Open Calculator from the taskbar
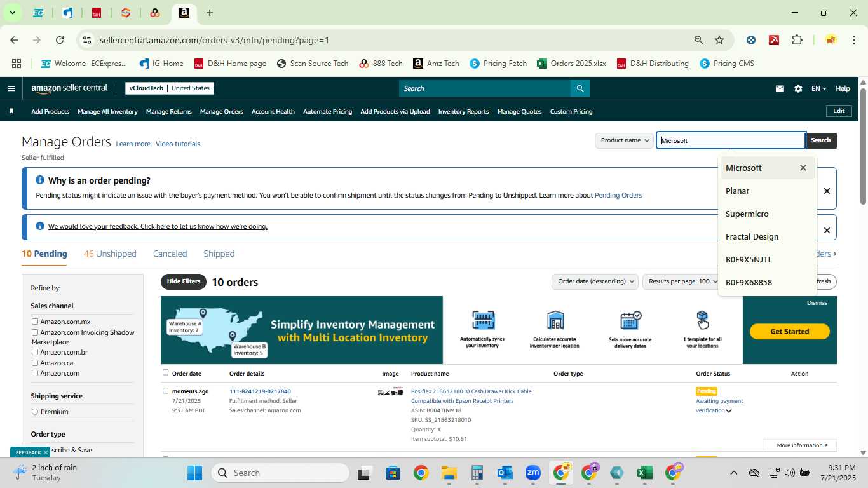The width and height of the screenshot is (868, 488). [x=477, y=473]
